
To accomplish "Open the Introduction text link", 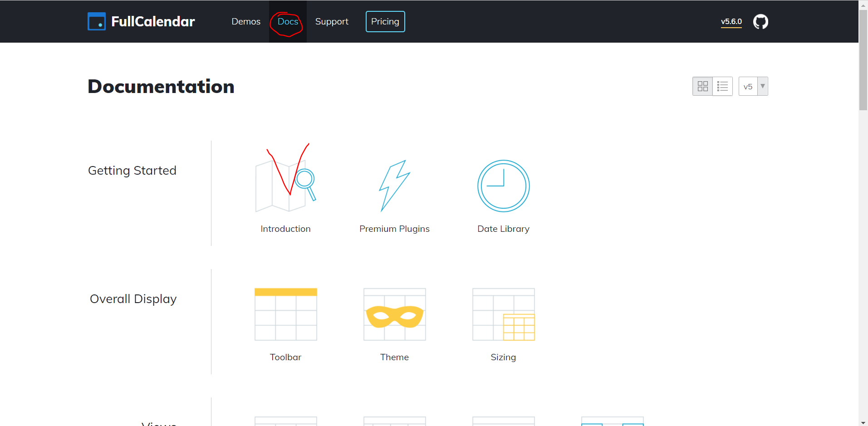I will click(x=286, y=229).
